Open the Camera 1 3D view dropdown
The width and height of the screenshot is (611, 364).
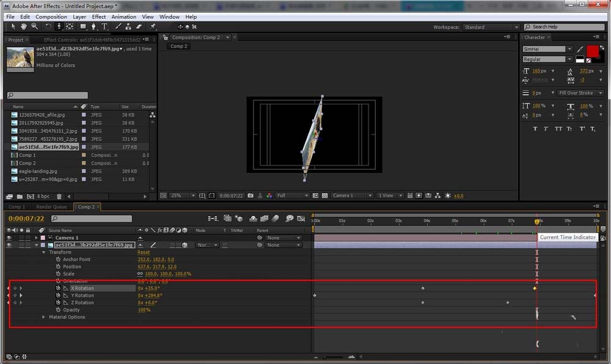point(353,195)
